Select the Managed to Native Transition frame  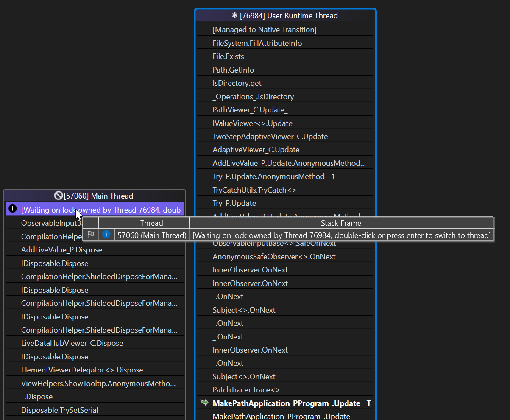264,30
